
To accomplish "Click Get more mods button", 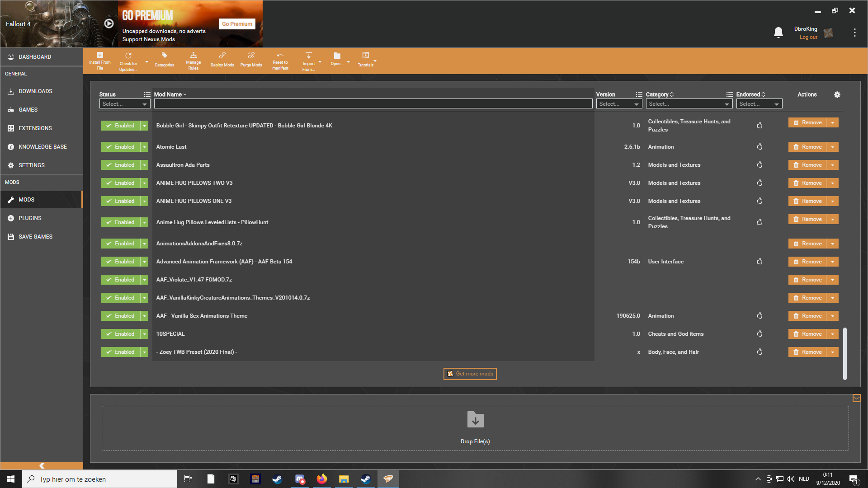I will point(470,374).
